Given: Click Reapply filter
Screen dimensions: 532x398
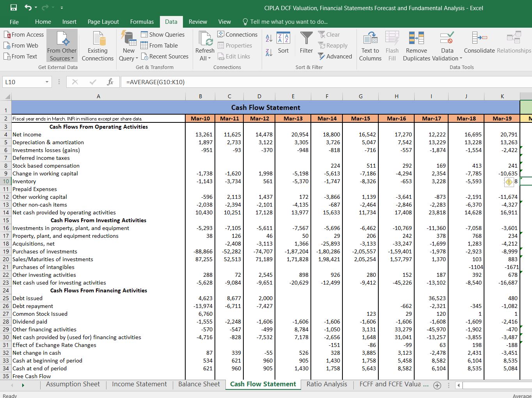Looking at the screenshot, I should pyautogui.click(x=333, y=45).
